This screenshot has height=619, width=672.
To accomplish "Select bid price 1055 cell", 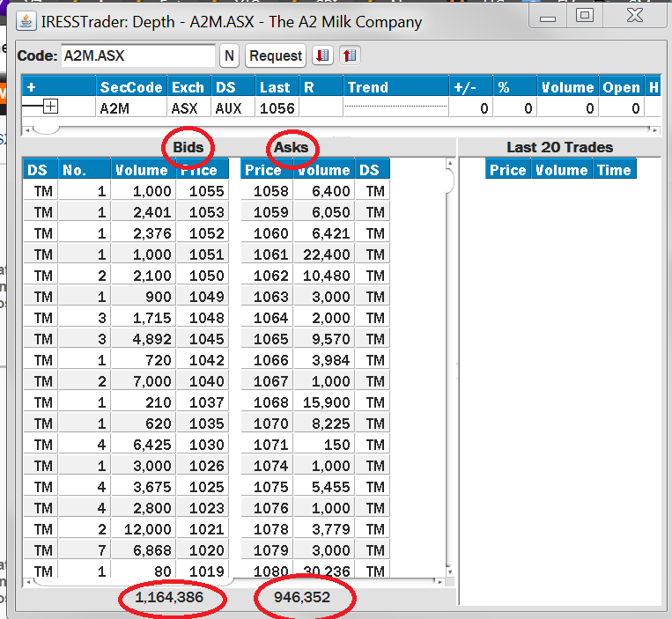I will (203, 190).
